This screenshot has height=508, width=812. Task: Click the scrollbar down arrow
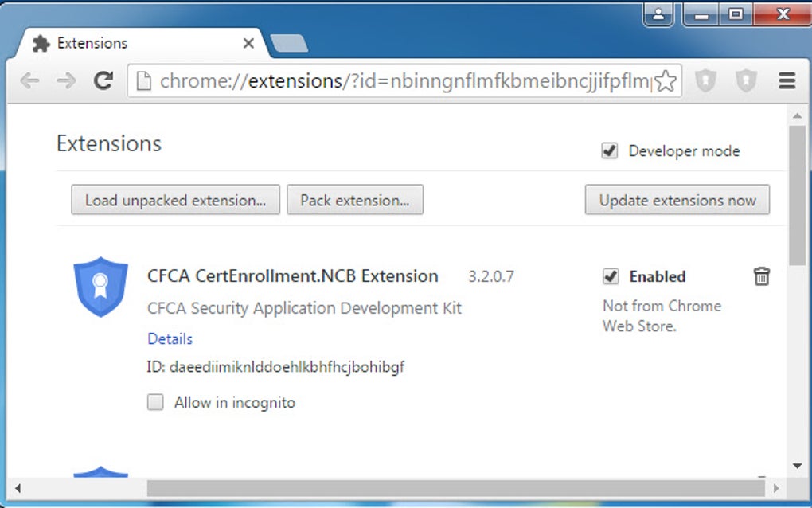797,465
